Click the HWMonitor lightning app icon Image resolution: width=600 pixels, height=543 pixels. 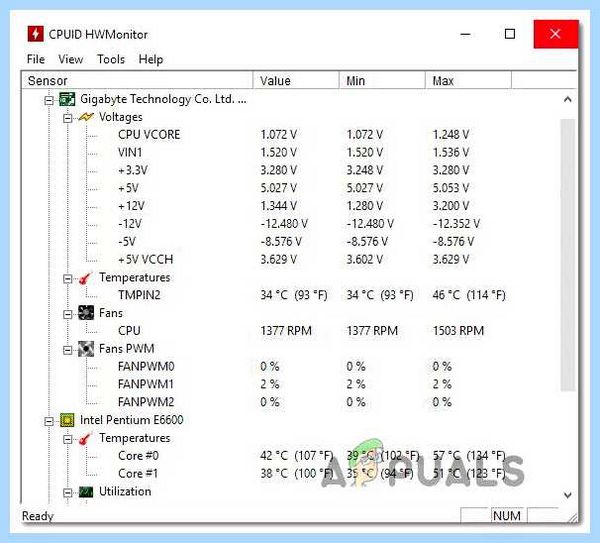coord(35,34)
